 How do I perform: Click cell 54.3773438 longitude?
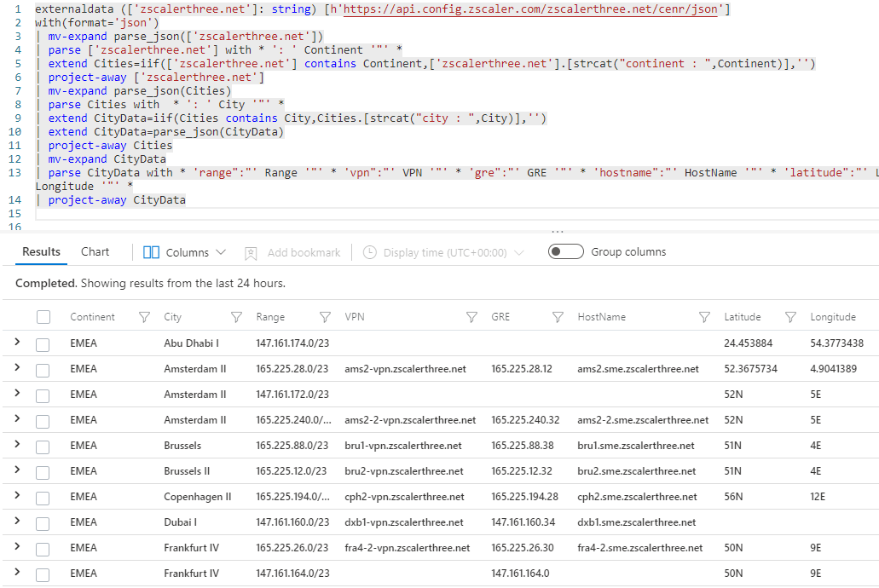coord(837,343)
